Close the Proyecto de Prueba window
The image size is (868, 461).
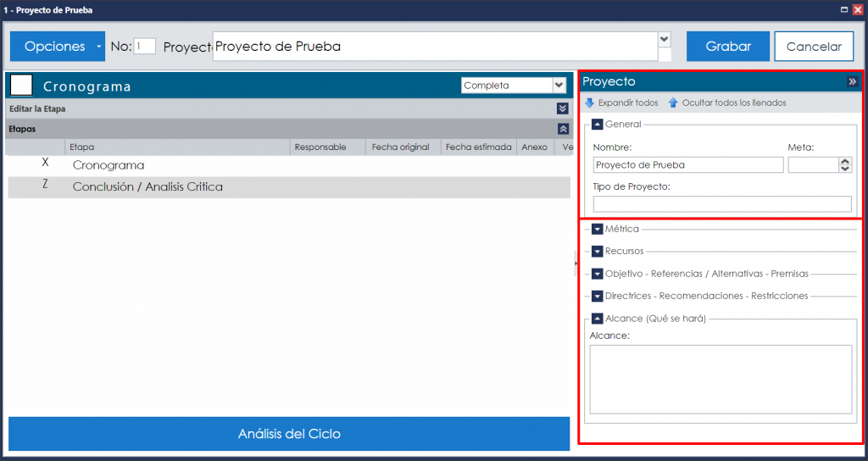pos(858,9)
